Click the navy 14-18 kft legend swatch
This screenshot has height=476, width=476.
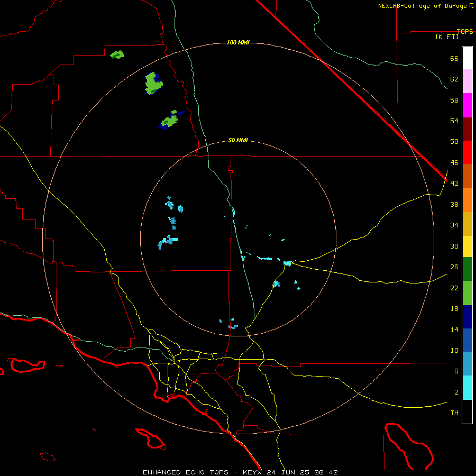coord(467,317)
